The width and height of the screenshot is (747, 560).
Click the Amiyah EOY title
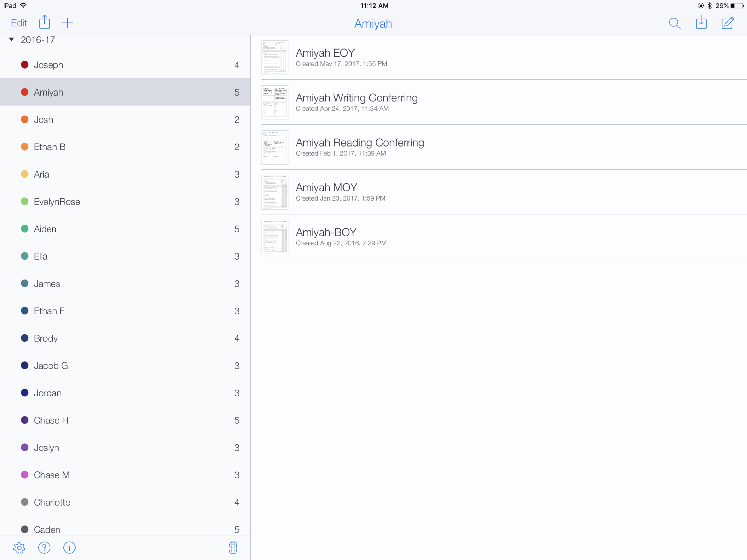click(325, 53)
